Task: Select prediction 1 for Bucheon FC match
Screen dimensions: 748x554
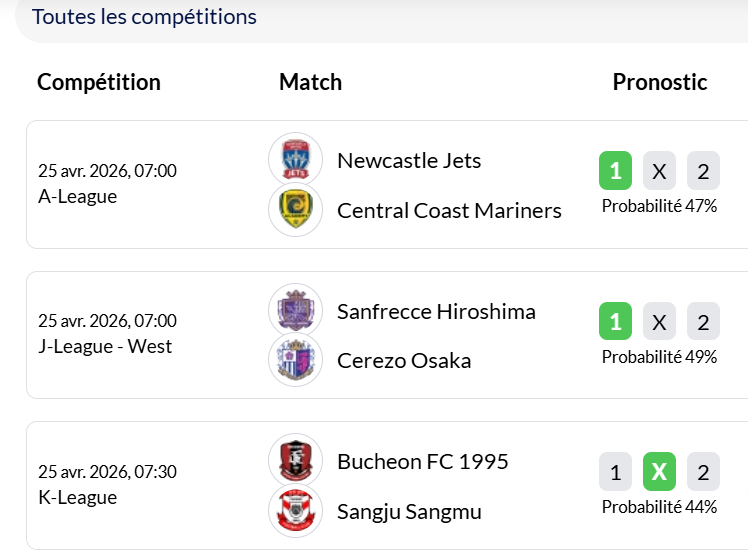Action: point(615,472)
